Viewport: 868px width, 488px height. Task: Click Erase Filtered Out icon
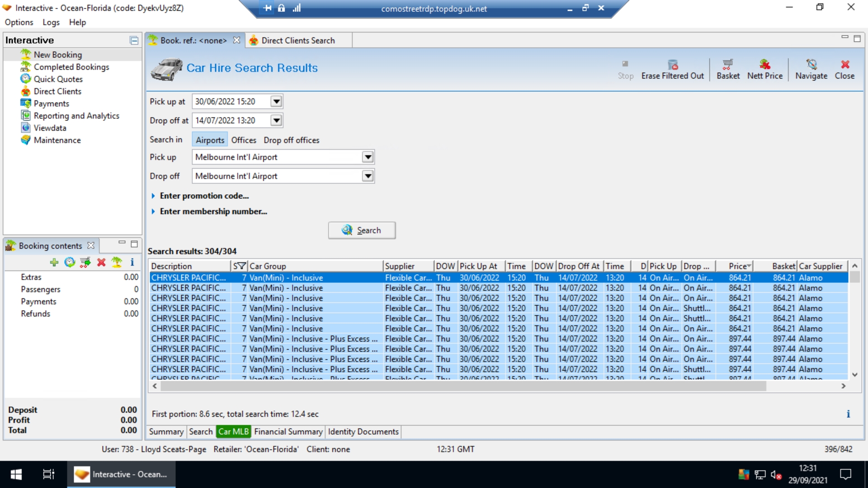672,69
